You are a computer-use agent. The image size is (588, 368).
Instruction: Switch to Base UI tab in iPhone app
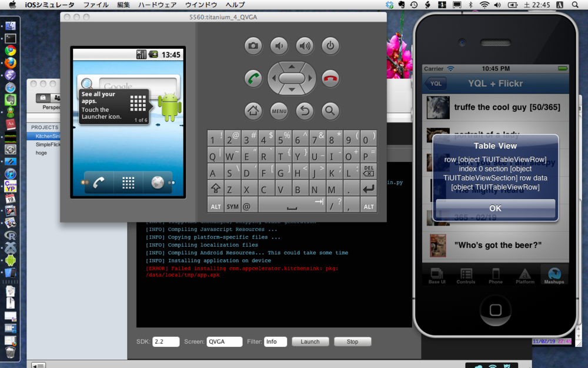click(437, 276)
